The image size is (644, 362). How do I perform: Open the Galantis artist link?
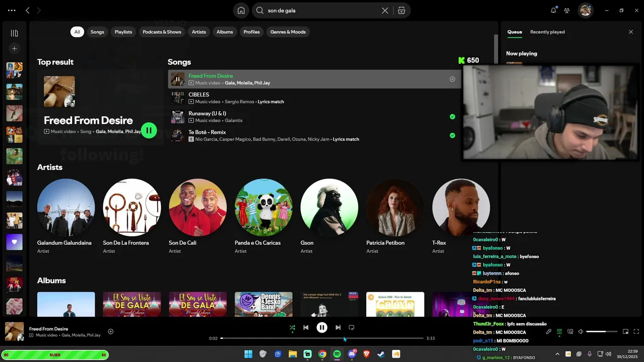(x=233, y=121)
